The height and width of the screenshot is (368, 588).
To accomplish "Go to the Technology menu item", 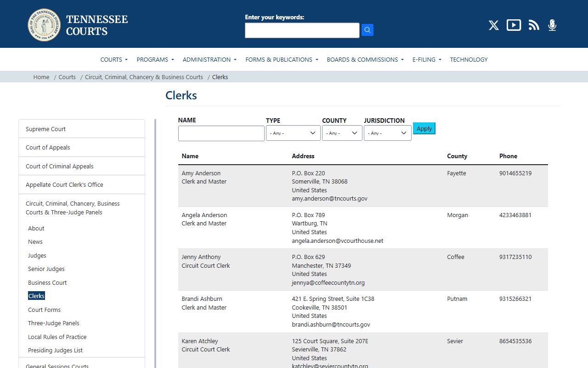I will [x=469, y=59].
